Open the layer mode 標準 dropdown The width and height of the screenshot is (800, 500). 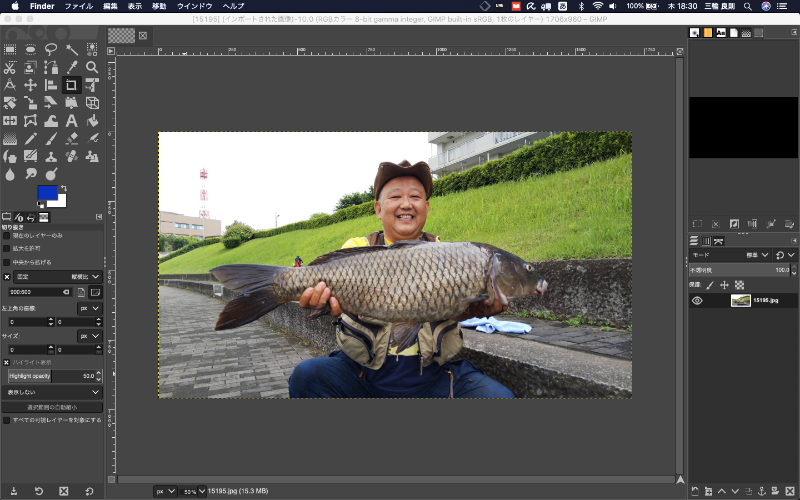755,255
